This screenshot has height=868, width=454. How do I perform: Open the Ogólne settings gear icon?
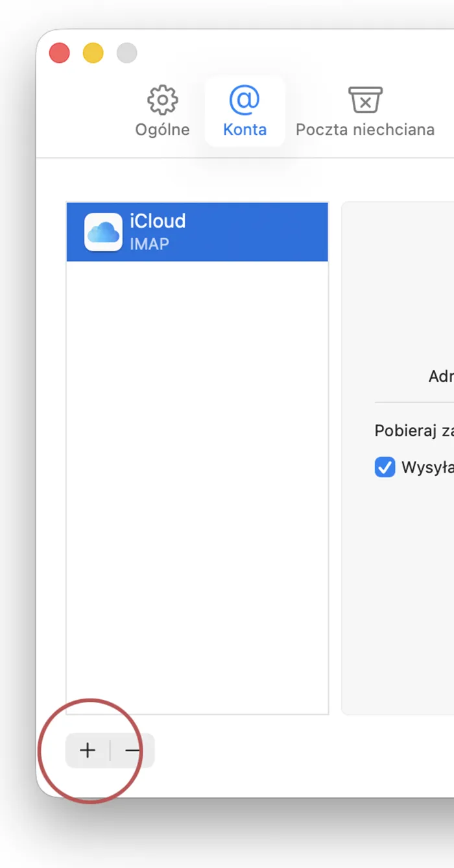coord(161,100)
